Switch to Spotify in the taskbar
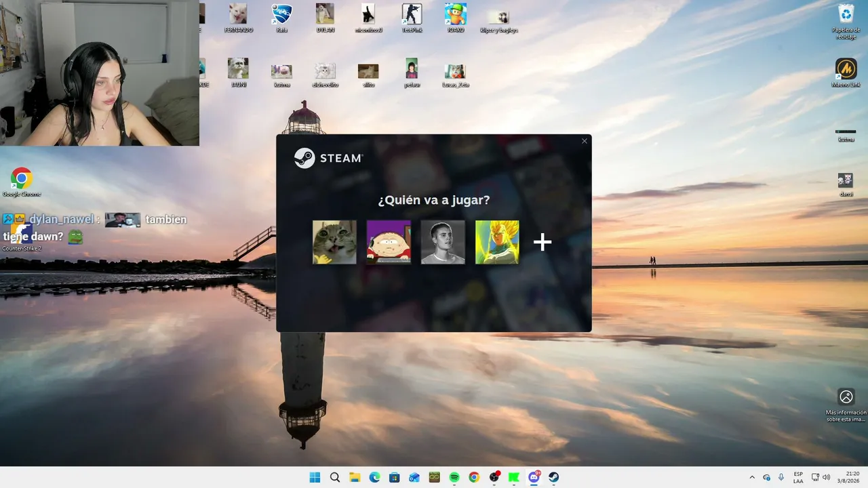This screenshot has width=868, height=488. coord(454,477)
